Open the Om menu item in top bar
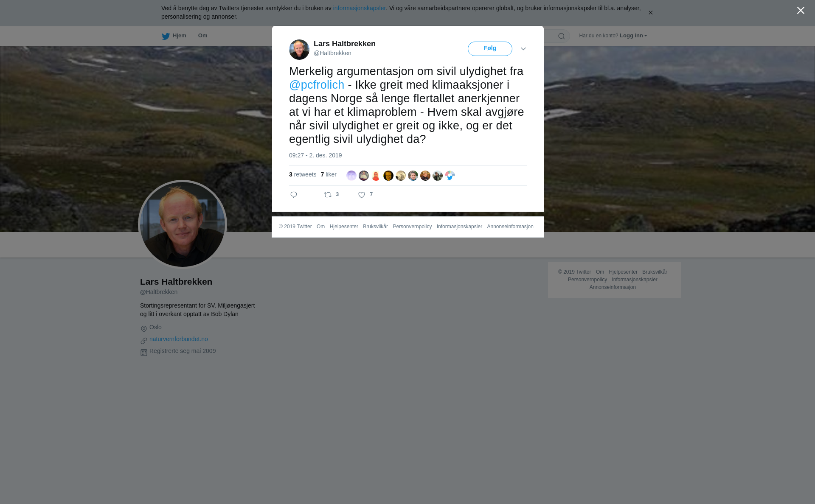Screen dimensions: 815x504 (202, 36)
